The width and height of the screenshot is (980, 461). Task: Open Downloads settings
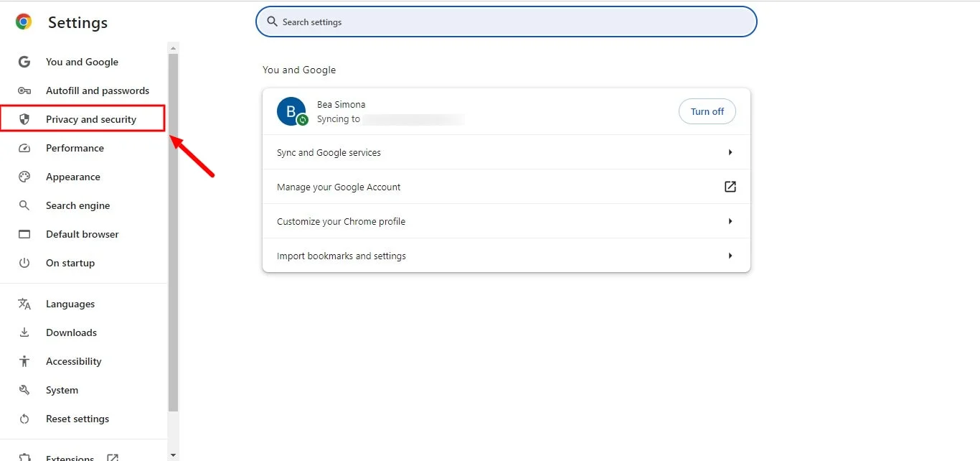pyautogui.click(x=71, y=332)
